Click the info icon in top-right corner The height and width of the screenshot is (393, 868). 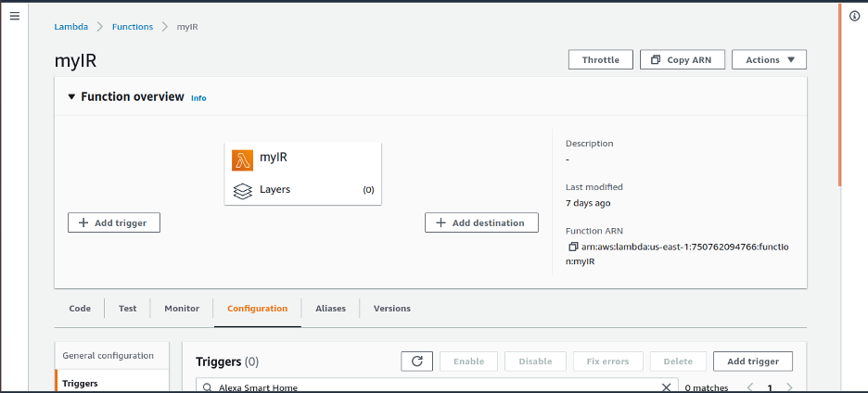854,17
